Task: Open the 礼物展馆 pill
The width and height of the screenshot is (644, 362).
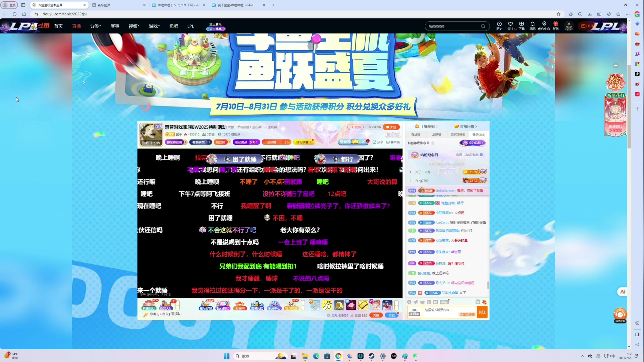Action: (x=200, y=142)
